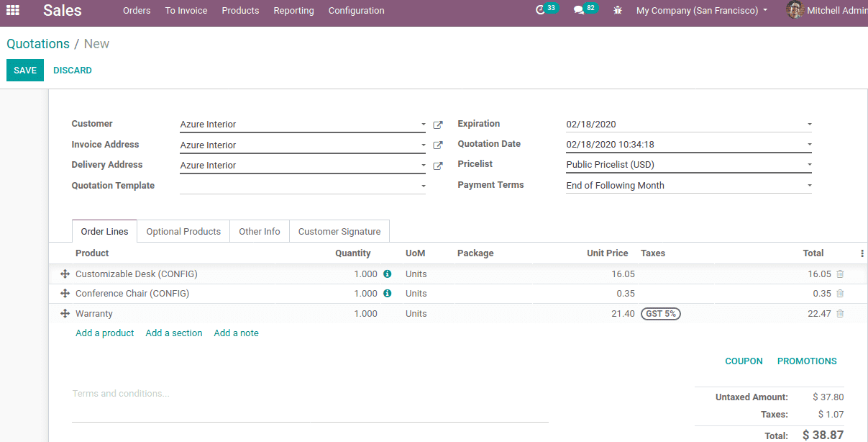The image size is (868, 442).
Task: Open the apps grid menu icon
Action: pos(13,10)
